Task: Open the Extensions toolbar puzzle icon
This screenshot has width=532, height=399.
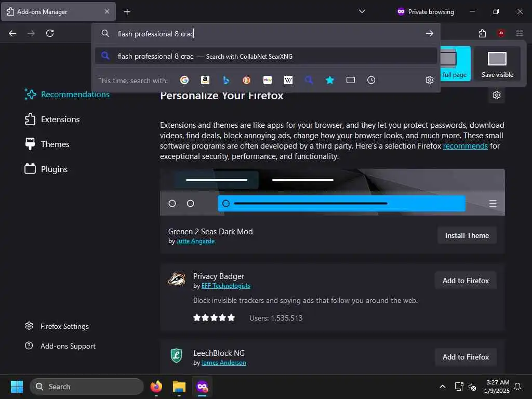Action: click(482, 33)
